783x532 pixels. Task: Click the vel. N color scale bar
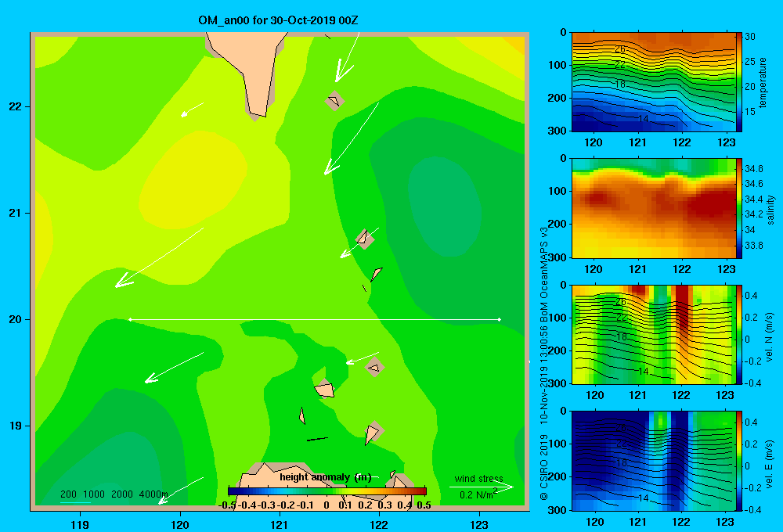[x=739, y=334]
